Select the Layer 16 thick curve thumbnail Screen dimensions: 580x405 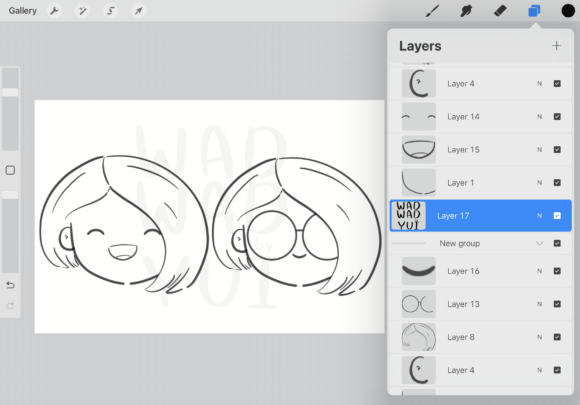[419, 271]
